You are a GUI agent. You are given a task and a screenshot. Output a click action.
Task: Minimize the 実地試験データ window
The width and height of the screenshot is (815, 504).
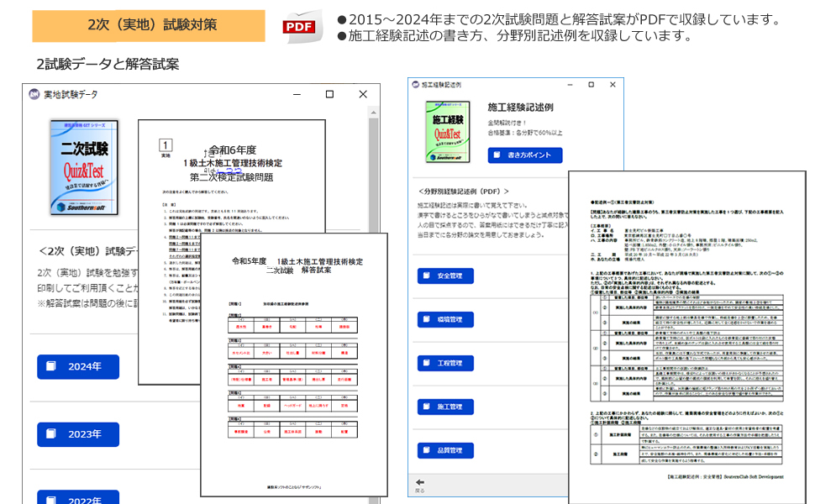click(297, 94)
